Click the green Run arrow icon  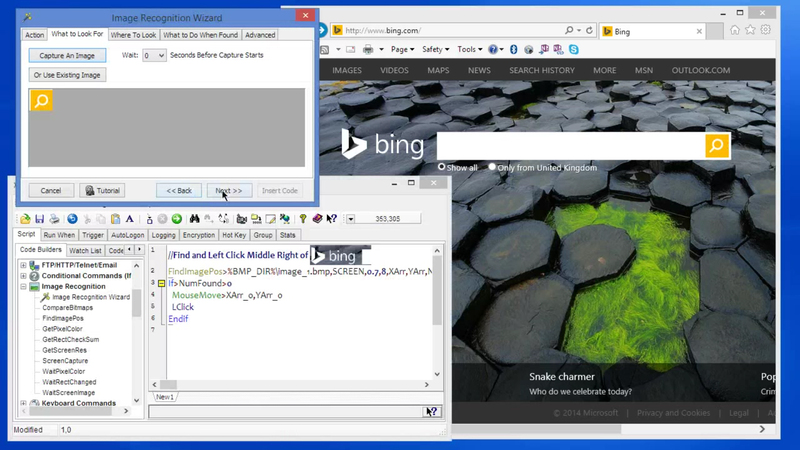pos(177,219)
